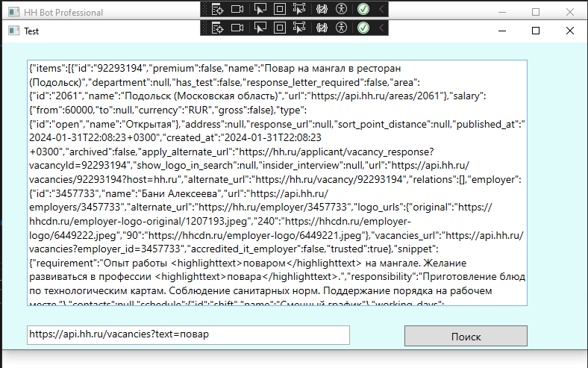This screenshot has height=368, width=588.
Task: Click the "show_logo_in_search" key text
Action: coord(184,166)
